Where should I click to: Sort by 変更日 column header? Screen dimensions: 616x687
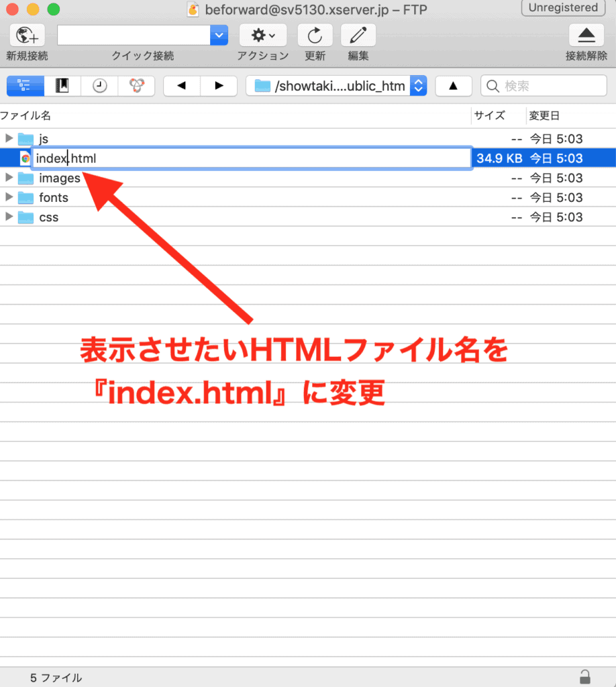click(544, 115)
